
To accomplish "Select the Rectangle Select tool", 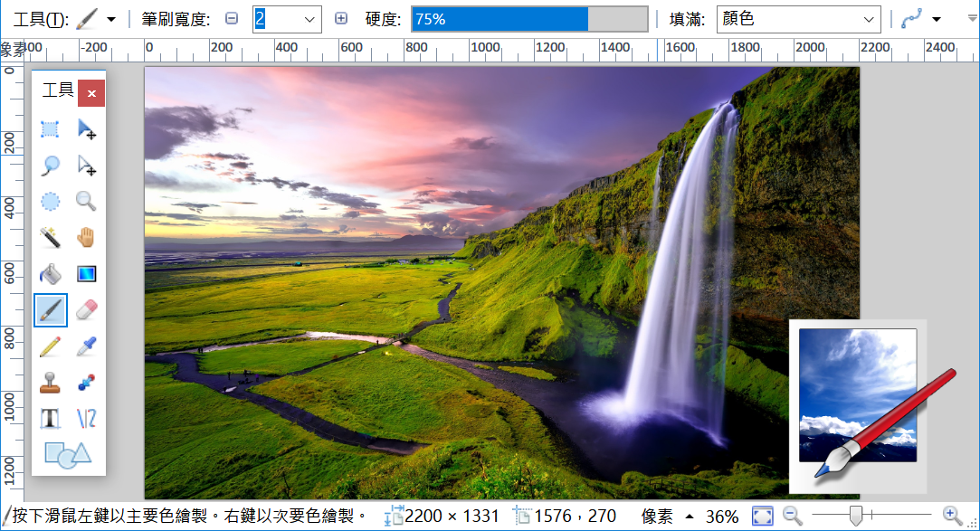I will pyautogui.click(x=50, y=129).
